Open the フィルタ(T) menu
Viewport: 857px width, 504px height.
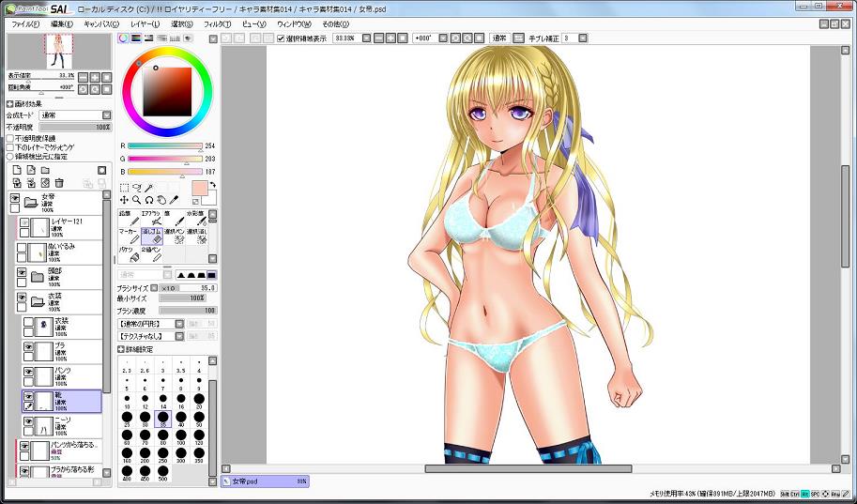[x=217, y=23]
